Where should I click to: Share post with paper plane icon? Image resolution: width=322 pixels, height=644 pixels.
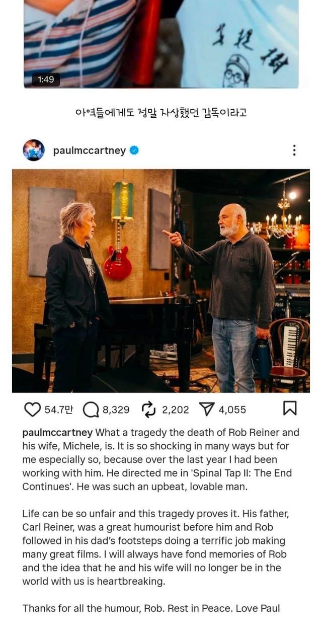tap(207, 410)
